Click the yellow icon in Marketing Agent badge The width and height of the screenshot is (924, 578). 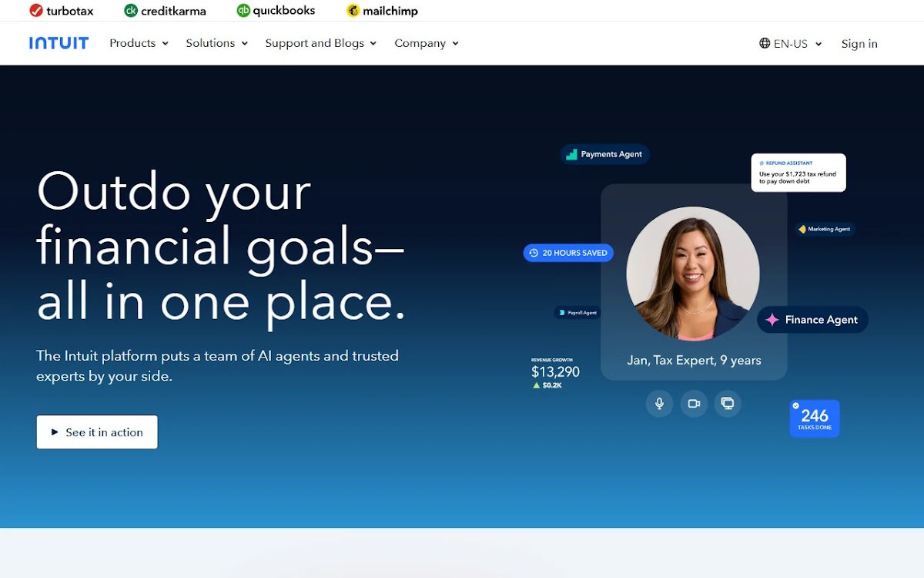802,229
